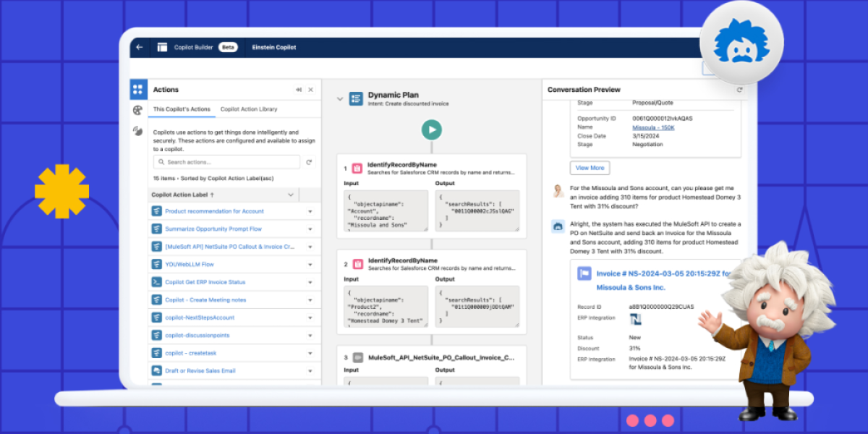The height and width of the screenshot is (434, 868).
Task: Open Copilot Action Label column chevron menu
Action: point(291,195)
